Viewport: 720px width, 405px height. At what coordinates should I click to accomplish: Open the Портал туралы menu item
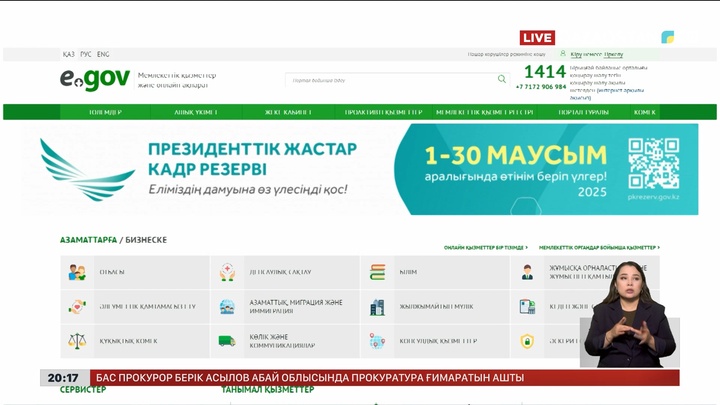click(584, 112)
